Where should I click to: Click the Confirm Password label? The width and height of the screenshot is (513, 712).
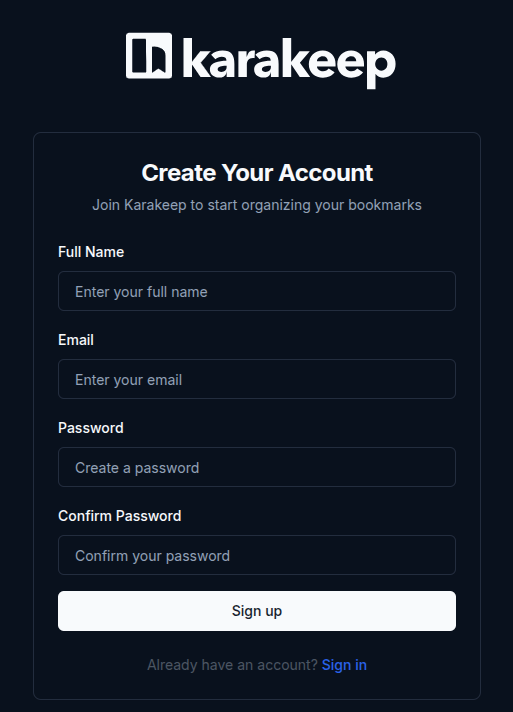120,516
